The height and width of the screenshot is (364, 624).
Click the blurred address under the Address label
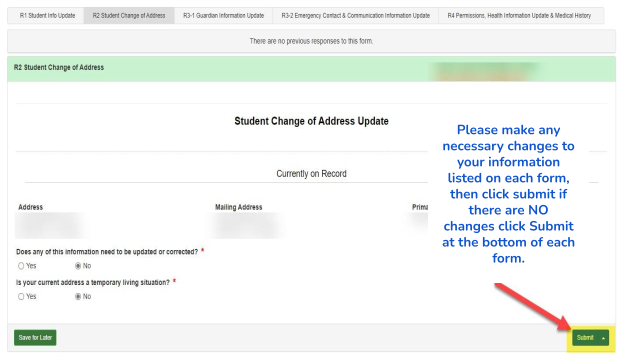pos(50,226)
